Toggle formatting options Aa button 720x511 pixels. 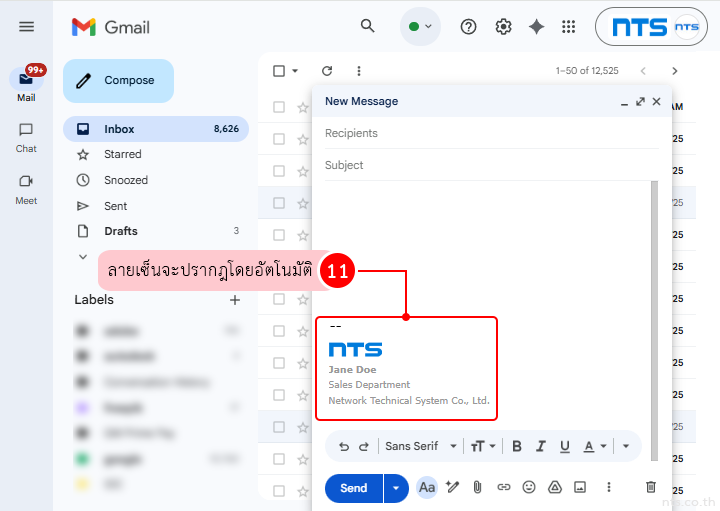coord(427,487)
